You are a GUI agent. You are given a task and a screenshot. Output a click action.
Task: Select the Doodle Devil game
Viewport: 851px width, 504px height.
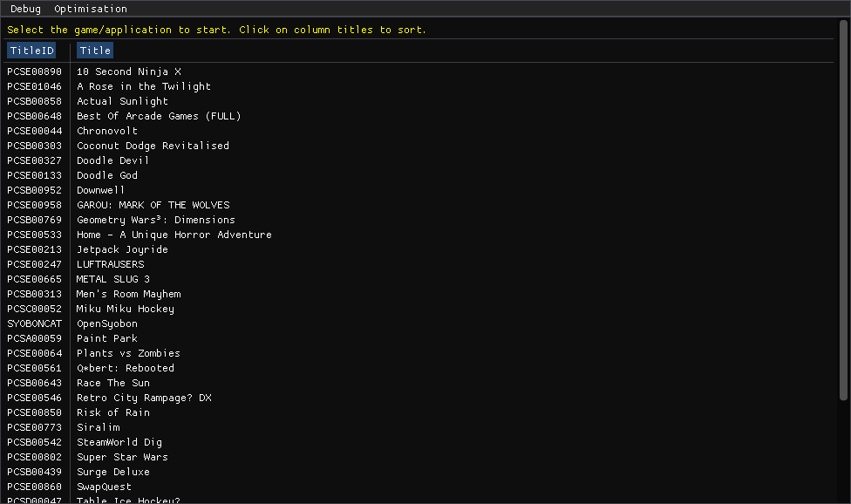[x=112, y=160]
